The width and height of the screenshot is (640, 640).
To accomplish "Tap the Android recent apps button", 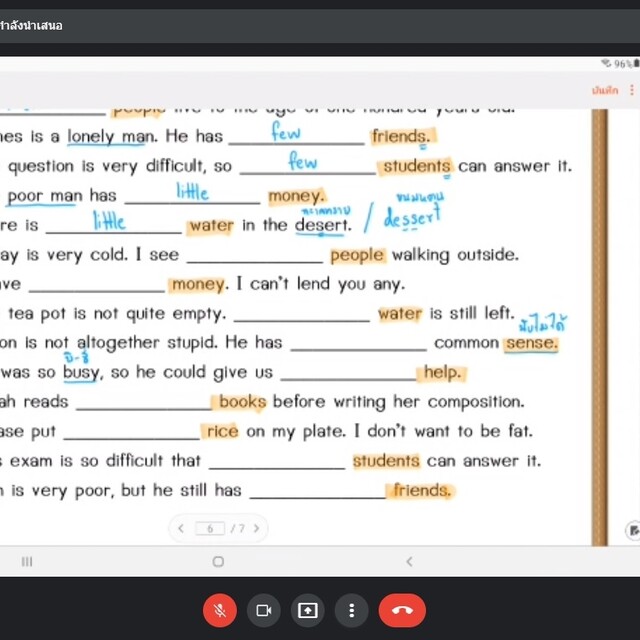I will [x=27, y=562].
